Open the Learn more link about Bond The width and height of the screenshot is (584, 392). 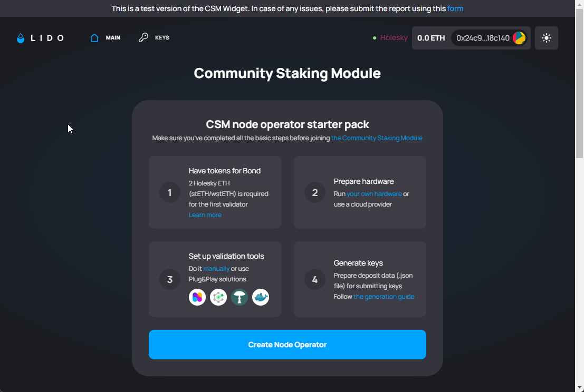click(x=205, y=214)
